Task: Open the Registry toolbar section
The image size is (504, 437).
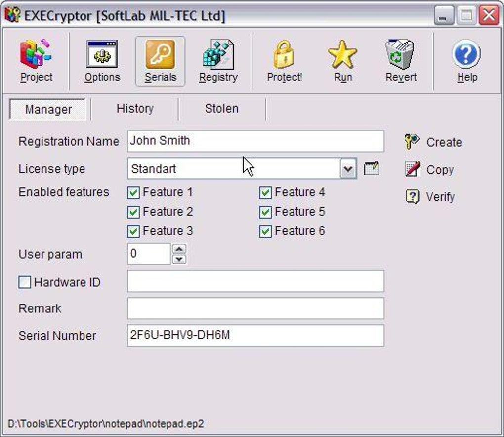Action: coord(218,61)
